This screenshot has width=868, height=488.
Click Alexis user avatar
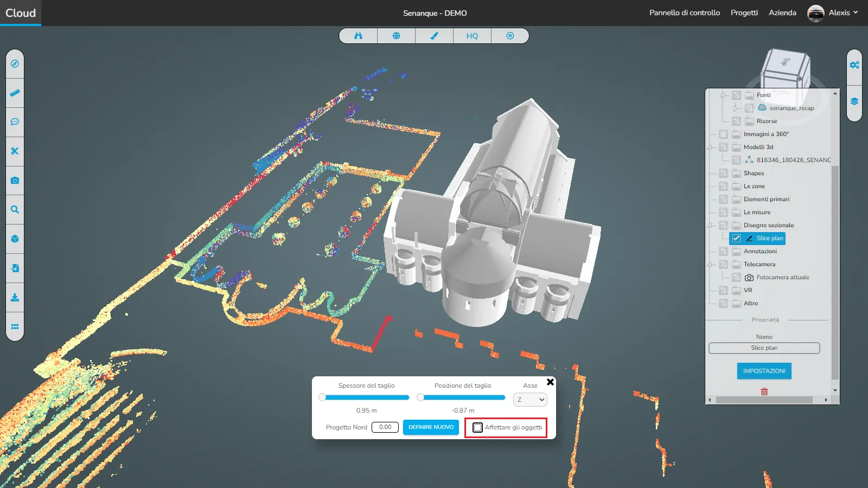coord(816,13)
